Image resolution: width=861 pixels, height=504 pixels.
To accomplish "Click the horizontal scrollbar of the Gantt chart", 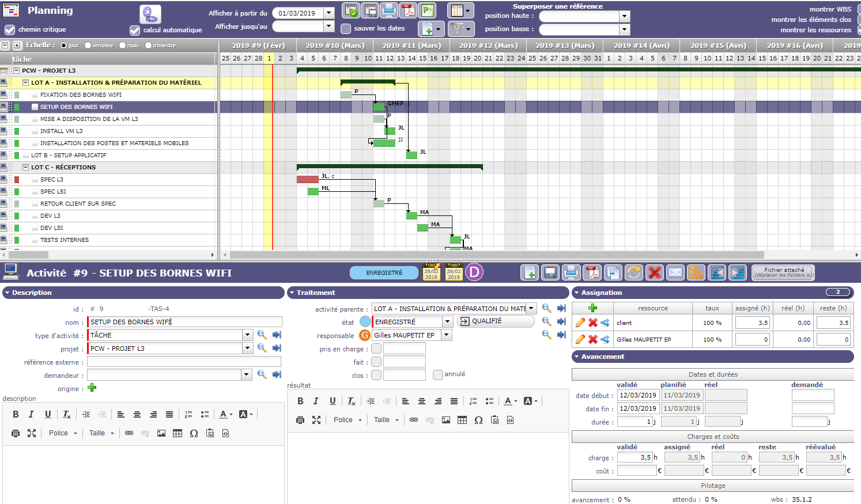I will click(x=497, y=255).
